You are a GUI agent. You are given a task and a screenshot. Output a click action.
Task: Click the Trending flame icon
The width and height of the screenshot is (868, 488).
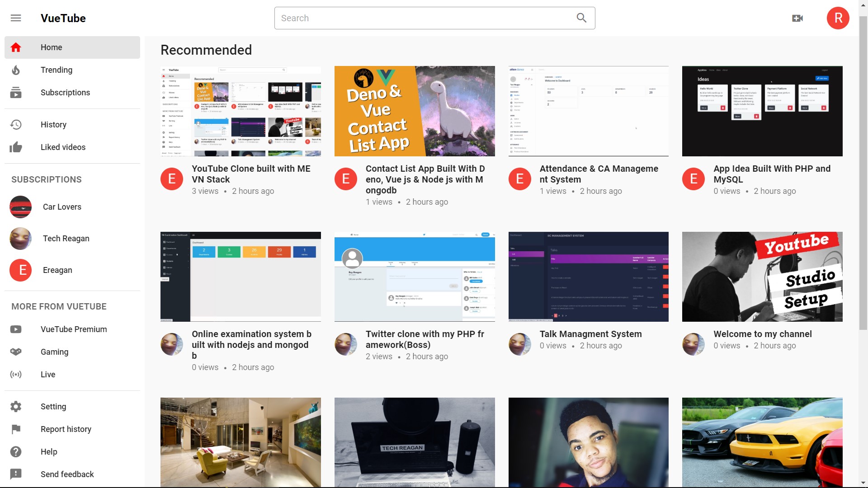click(16, 70)
